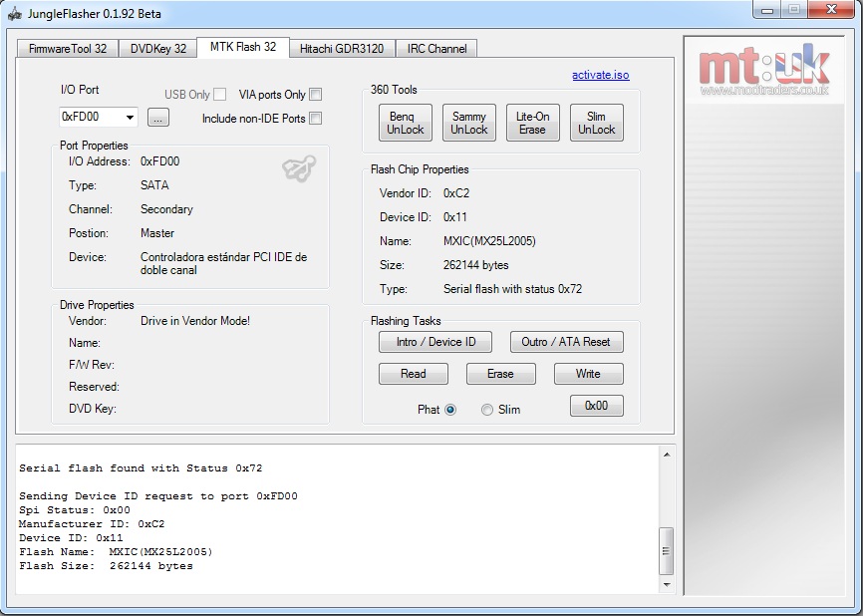Go to the Hitachi GDR3120 tab
Screen dimensions: 863x616
(342, 49)
